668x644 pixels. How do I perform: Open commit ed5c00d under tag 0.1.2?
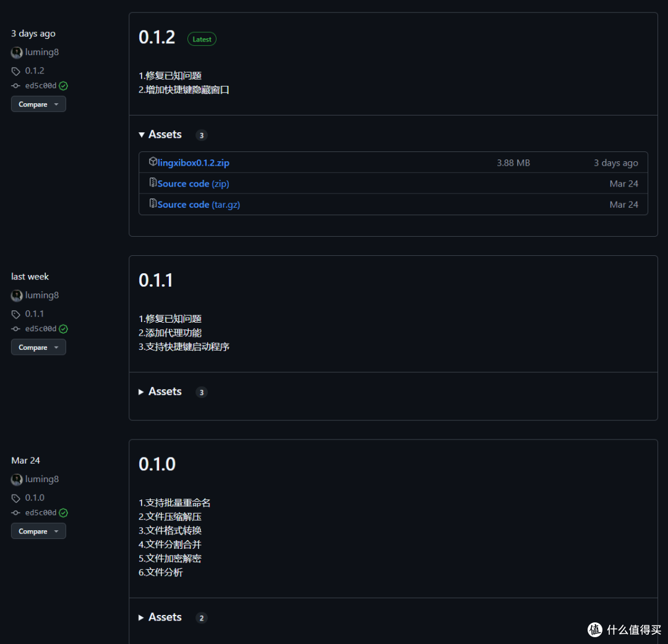tap(41, 85)
